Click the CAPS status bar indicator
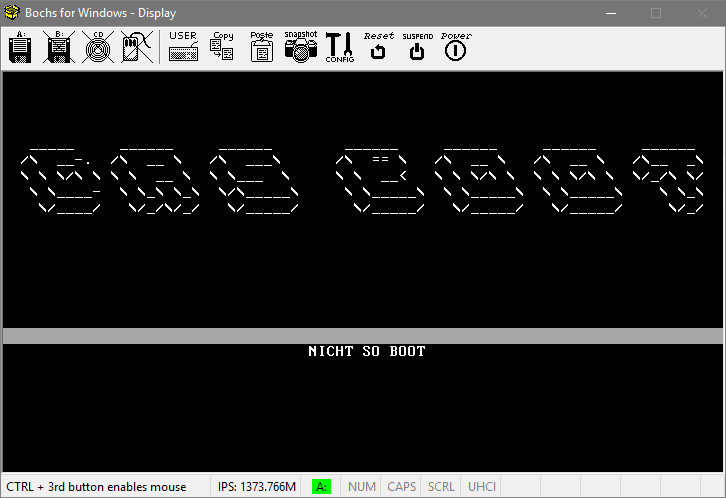The width and height of the screenshot is (726, 498). click(x=401, y=486)
